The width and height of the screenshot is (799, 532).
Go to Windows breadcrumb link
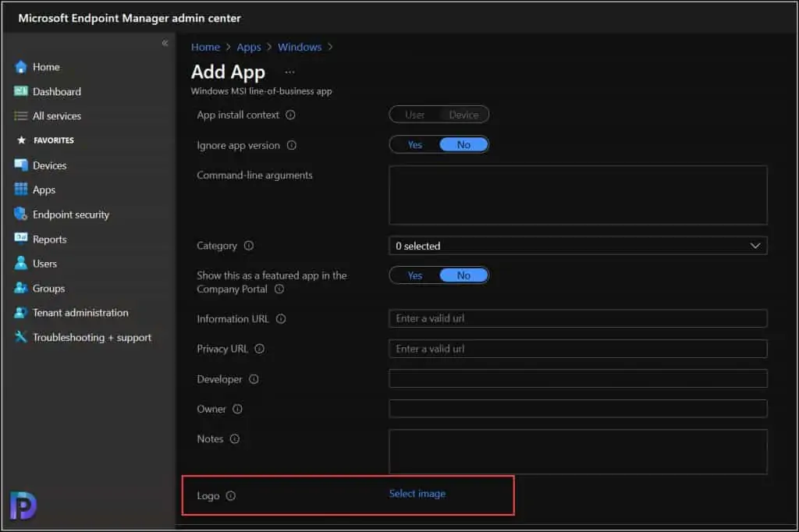point(300,47)
